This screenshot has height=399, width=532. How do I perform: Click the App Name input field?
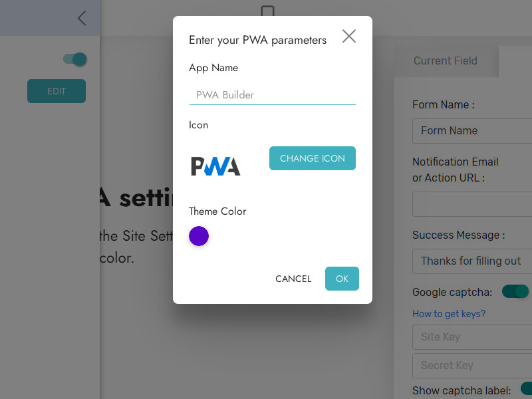pyautogui.click(x=272, y=95)
